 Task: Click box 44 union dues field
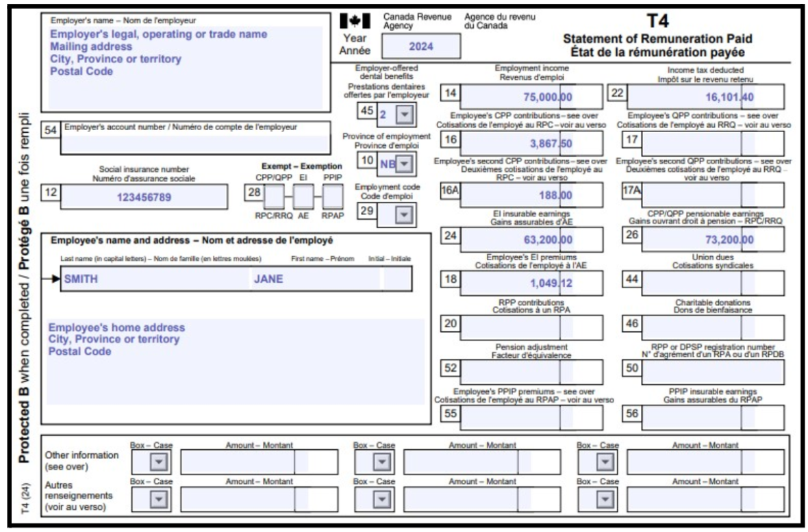coord(713,283)
